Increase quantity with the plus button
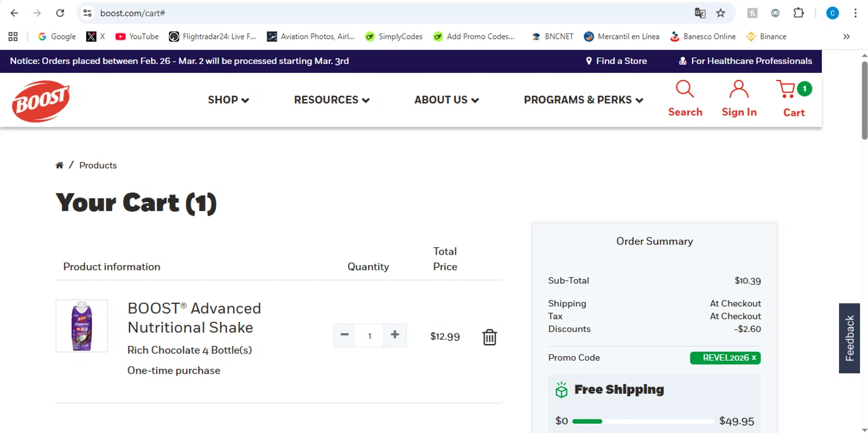This screenshot has height=433, width=868. click(395, 335)
